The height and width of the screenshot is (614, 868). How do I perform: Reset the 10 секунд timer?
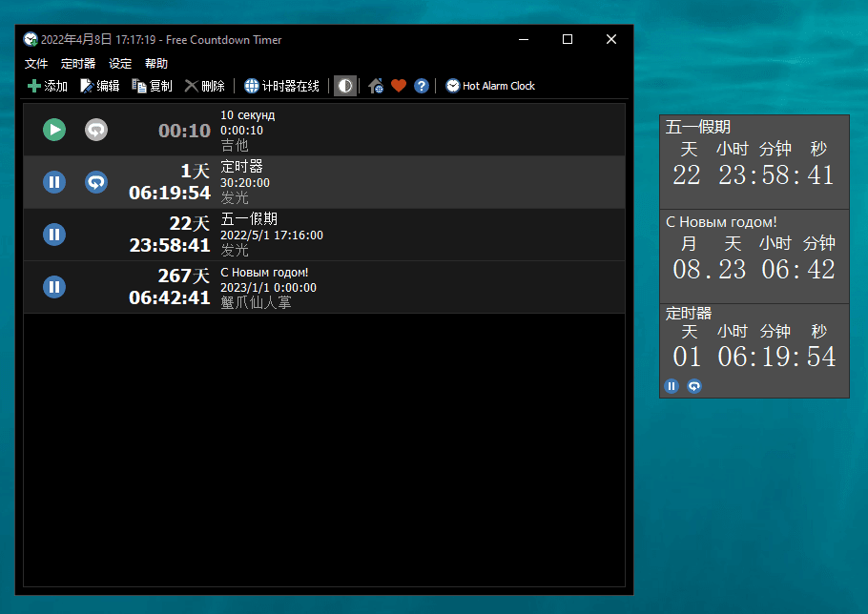coord(96,130)
